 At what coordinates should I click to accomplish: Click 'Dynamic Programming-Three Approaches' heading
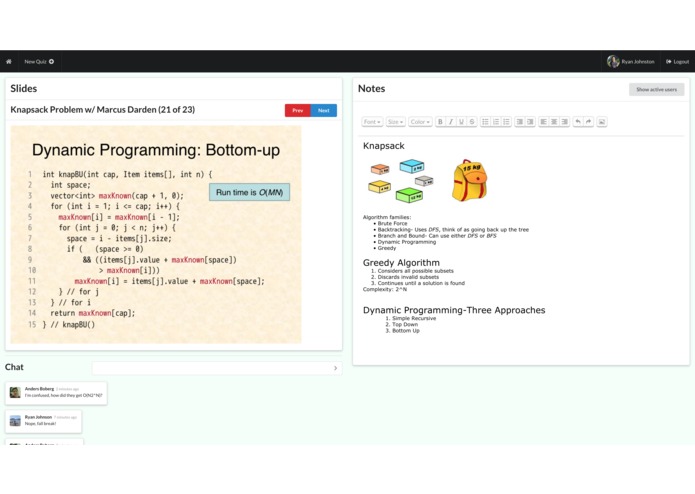coord(454,310)
